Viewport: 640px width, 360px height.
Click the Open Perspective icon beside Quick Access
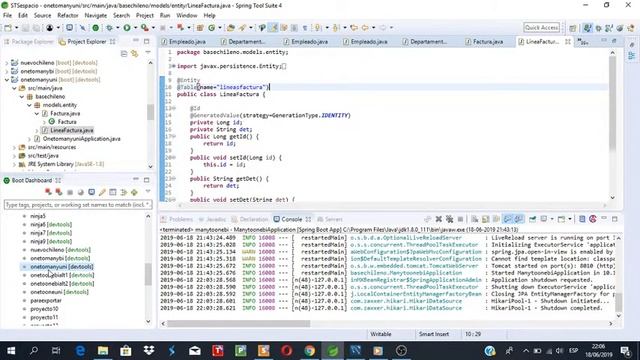pyautogui.click(x=573, y=28)
